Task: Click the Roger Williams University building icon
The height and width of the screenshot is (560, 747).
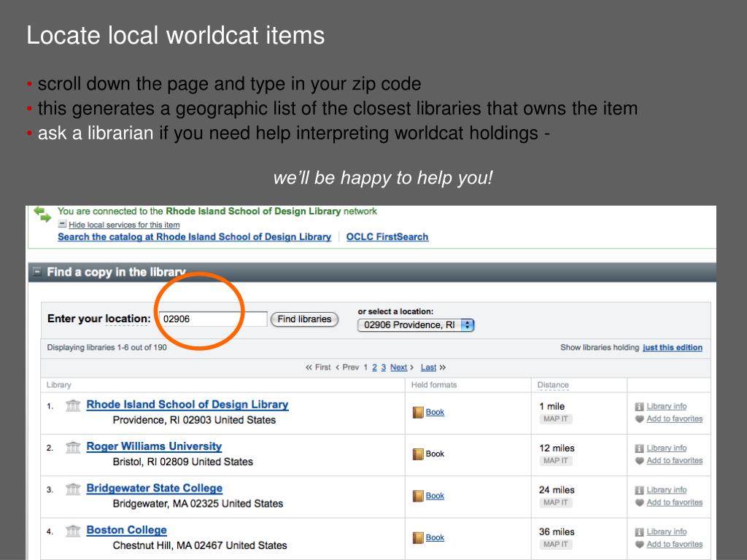Action: tap(73, 448)
